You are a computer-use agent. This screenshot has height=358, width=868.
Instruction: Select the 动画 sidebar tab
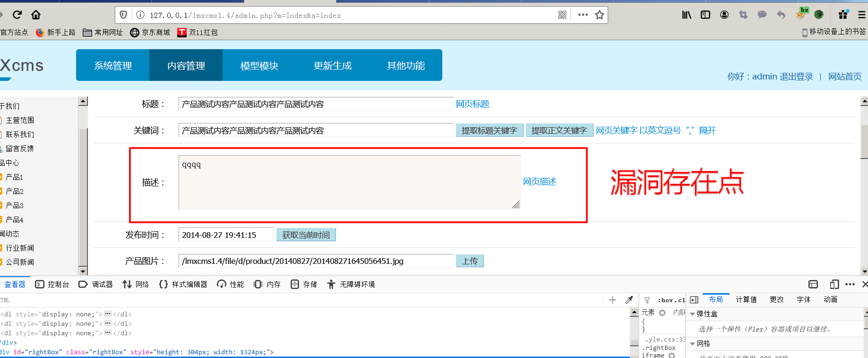click(x=831, y=299)
